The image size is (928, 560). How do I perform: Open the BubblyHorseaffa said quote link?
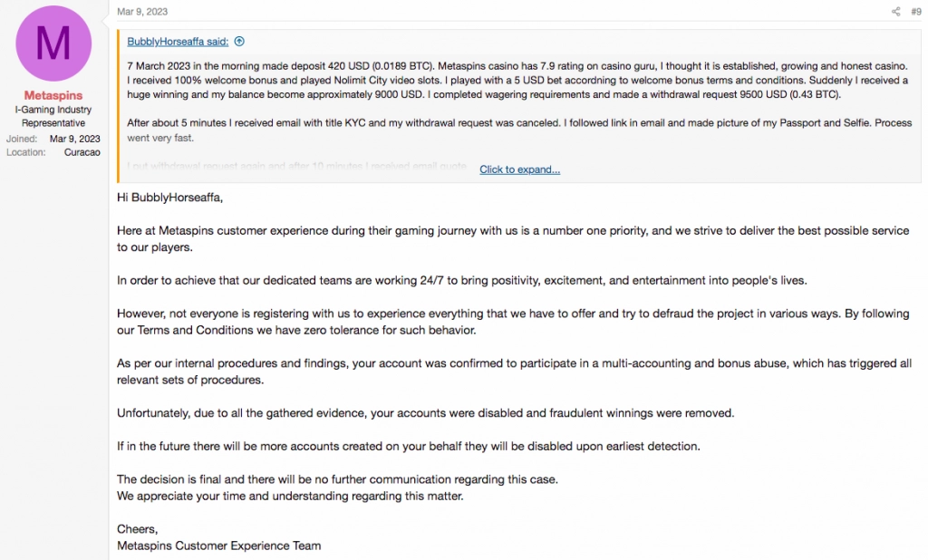pos(179,41)
